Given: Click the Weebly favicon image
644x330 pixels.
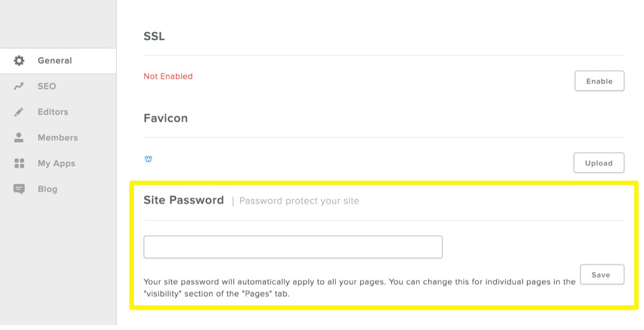Looking at the screenshot, I should click(x=149, y=159).
